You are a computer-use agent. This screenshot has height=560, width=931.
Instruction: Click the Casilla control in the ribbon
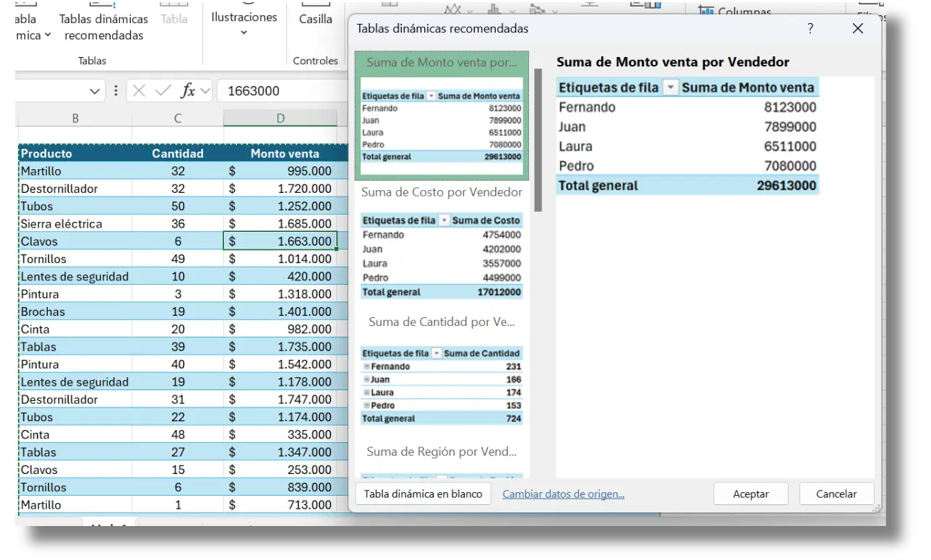[x=316, y=20]
